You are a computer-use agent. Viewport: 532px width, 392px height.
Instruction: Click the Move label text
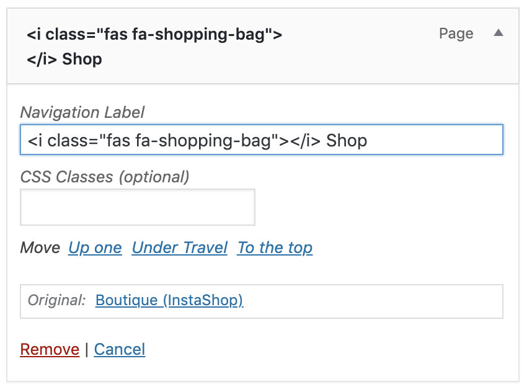click(x=40, y=248)
